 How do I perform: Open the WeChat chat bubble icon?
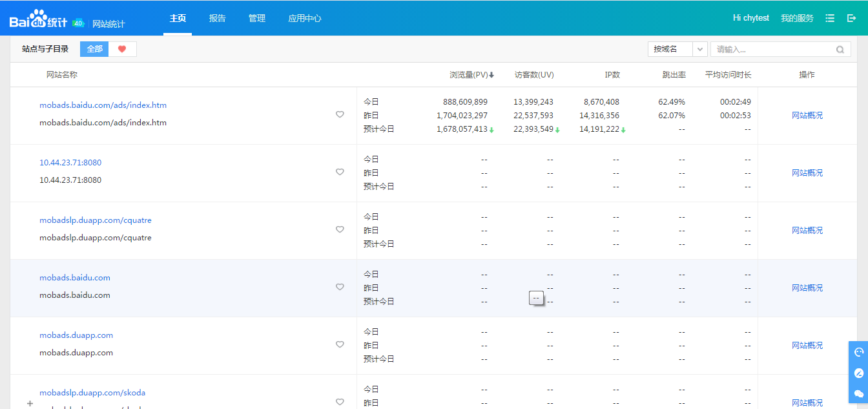pos(858,393)
